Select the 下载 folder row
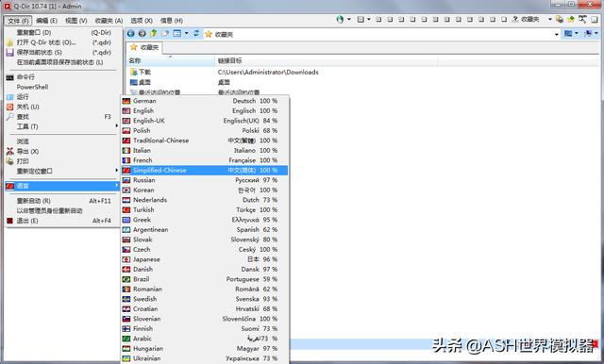Viewport: 604px width, 364px height. (x=141, y=72)
